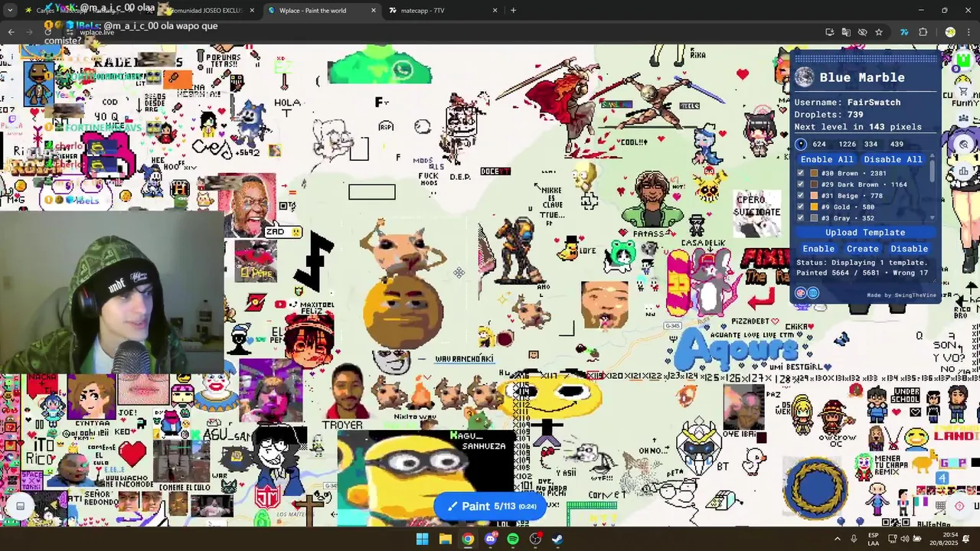Screen dimensions: 980x551
Task: Open OBS Studio from the taskbar
Action: [x=535, y=539]
